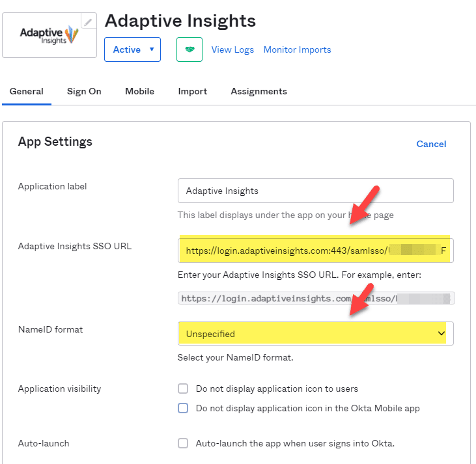Viewport: 476px width, 464px height.
Task: Check Do not display icon to users
Action: [183, 389]
